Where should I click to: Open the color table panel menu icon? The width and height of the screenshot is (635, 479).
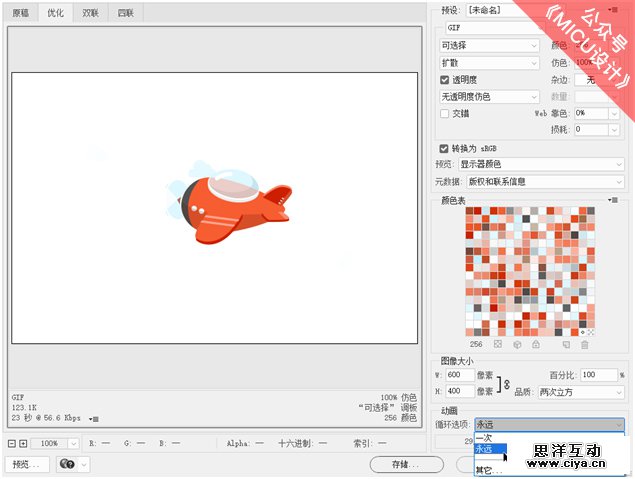(612, 200)
